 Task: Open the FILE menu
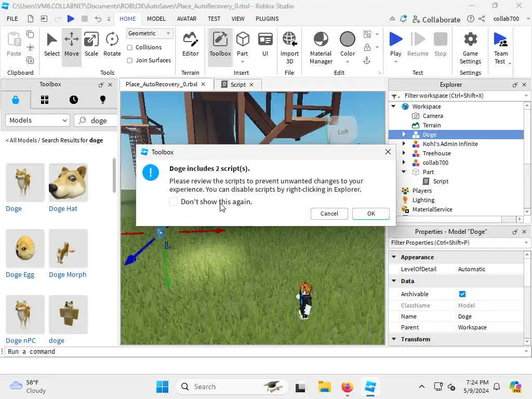pos(12,19)
